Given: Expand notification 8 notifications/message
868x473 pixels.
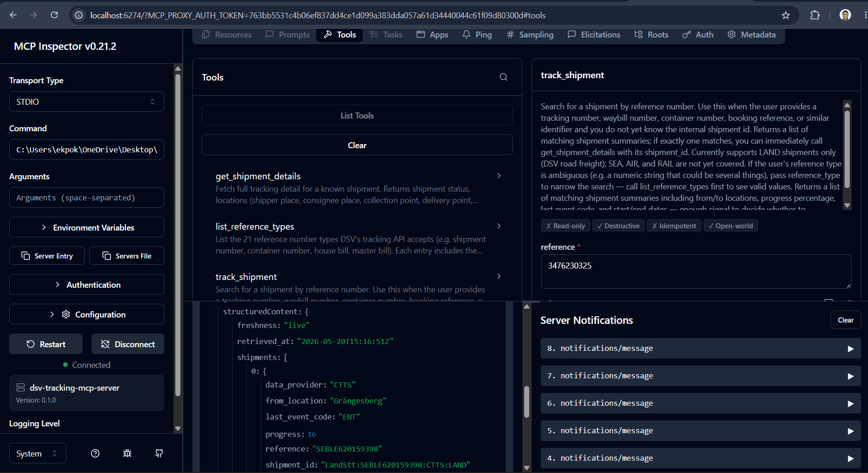Looking at the screenshot, I should coord(700,348).
